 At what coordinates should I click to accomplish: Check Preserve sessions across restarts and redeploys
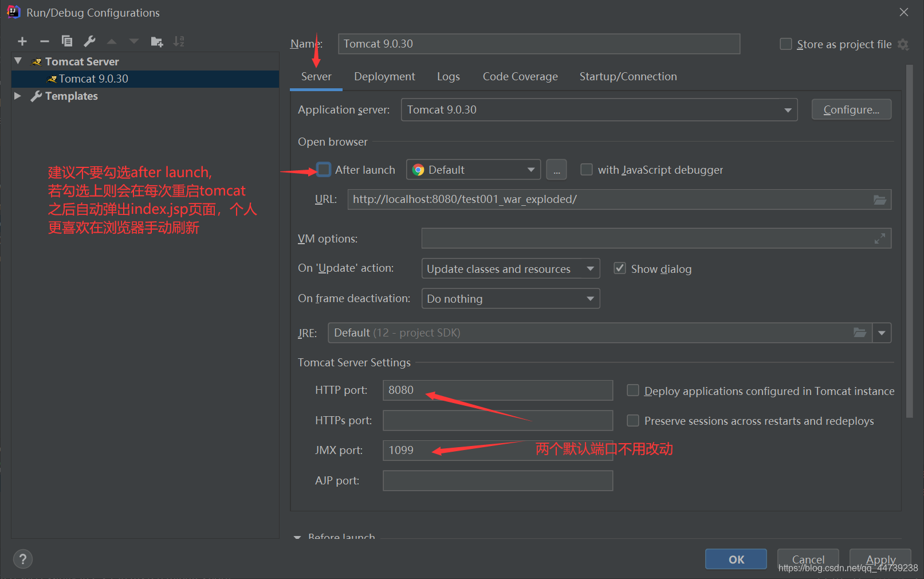(633, 421)
